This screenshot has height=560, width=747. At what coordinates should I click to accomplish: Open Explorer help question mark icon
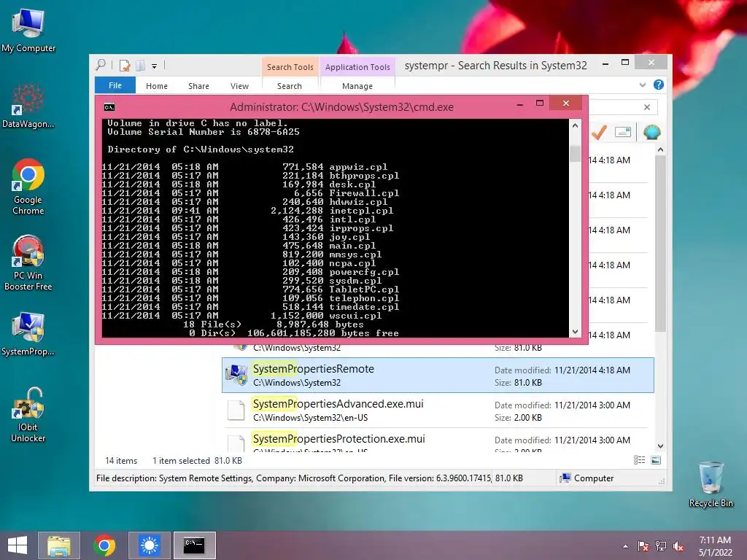click(x=659, y=85)
